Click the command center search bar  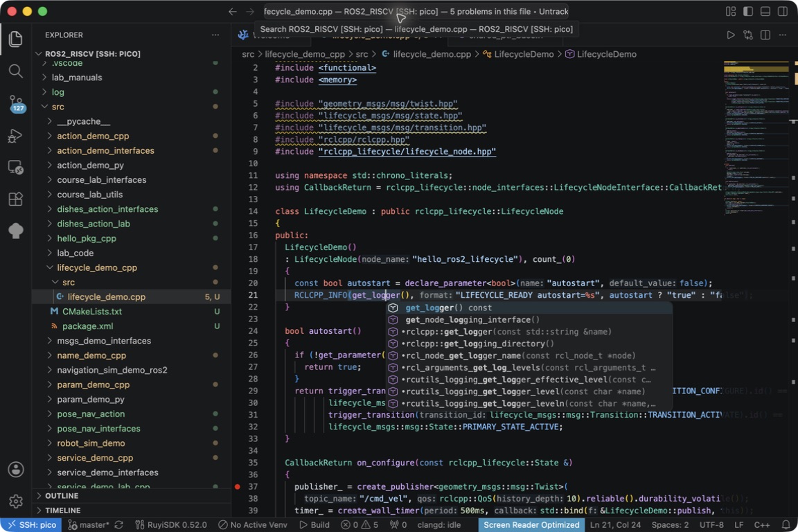pos(416,11)
